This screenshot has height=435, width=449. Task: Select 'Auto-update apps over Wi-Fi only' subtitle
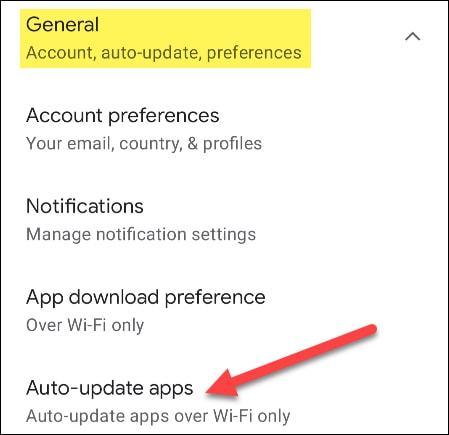[158, 416]
